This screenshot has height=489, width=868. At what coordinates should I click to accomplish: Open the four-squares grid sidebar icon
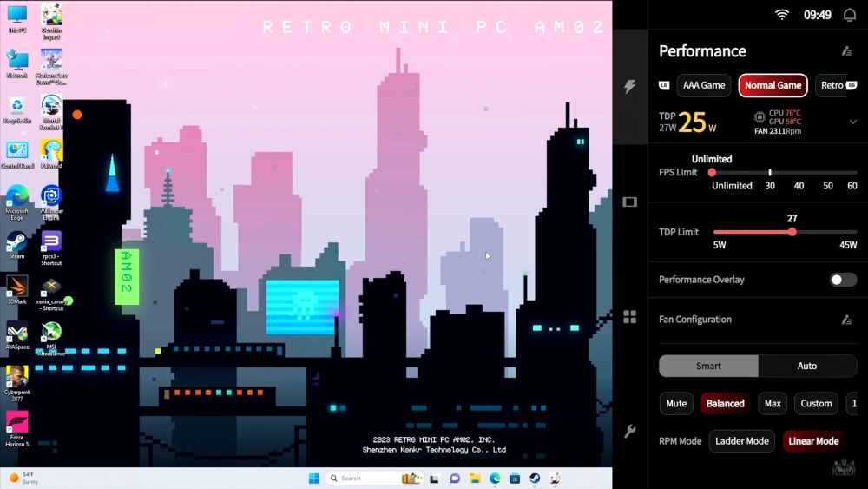point(630,317)
